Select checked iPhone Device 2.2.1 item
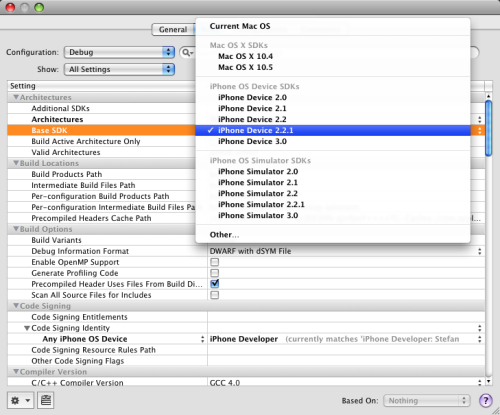This screenshot has width=500, height=415. pyautogui.click(x=333, y=130)
